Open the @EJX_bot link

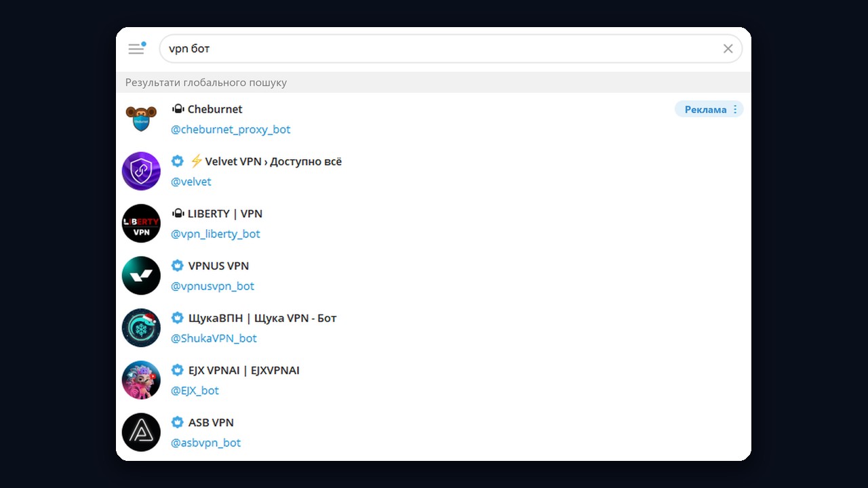tap(195, 390)
